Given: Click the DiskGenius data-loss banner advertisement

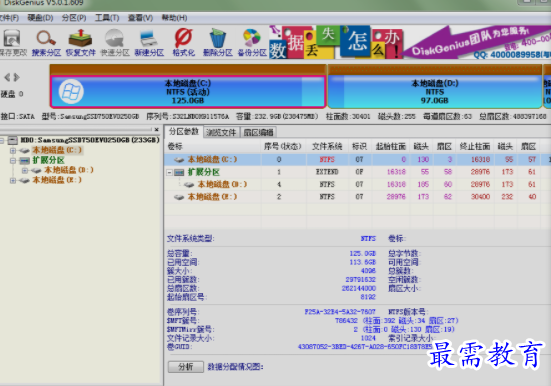Looking at the screenshot, I should (410, 42).
